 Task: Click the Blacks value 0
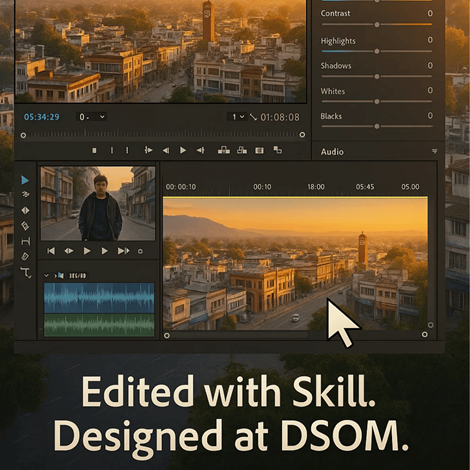430,116
